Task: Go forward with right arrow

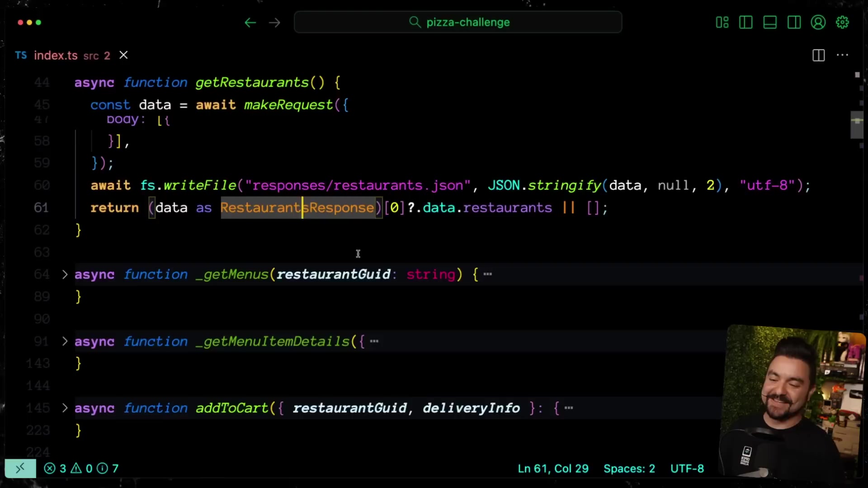Action: pos(274,23)
